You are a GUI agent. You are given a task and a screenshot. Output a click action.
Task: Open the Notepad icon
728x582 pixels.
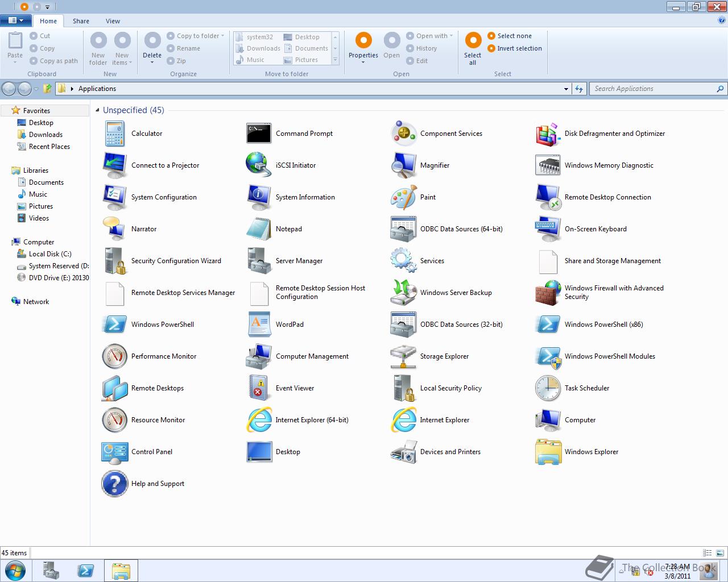point(259,229)
